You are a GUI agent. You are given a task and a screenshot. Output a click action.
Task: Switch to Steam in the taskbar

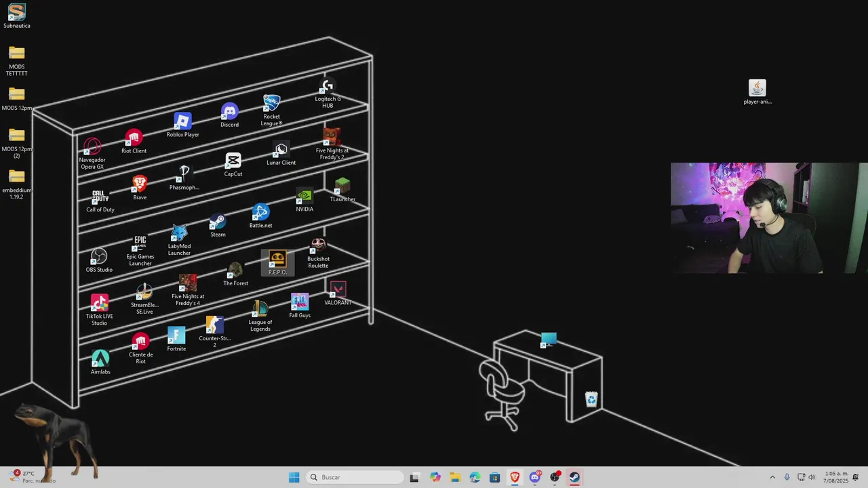574,477
